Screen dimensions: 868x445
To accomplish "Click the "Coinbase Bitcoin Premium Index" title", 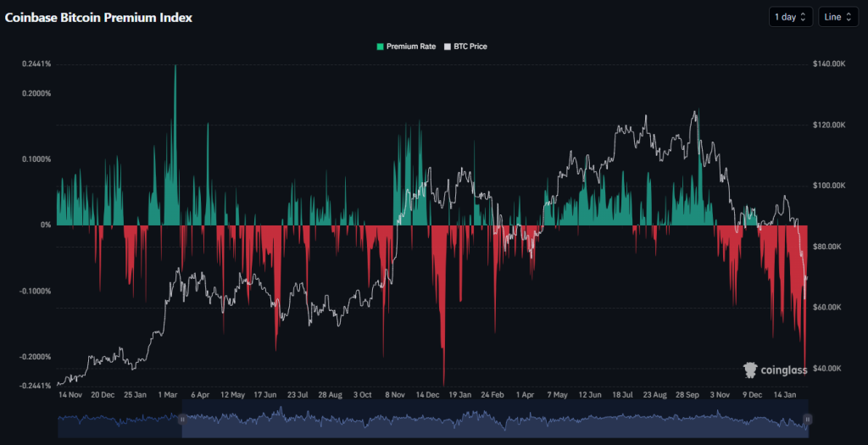I will (98, 17).
